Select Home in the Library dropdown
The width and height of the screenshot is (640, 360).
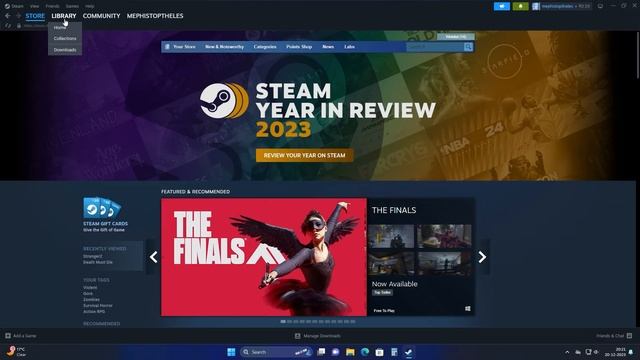point(60,27)
